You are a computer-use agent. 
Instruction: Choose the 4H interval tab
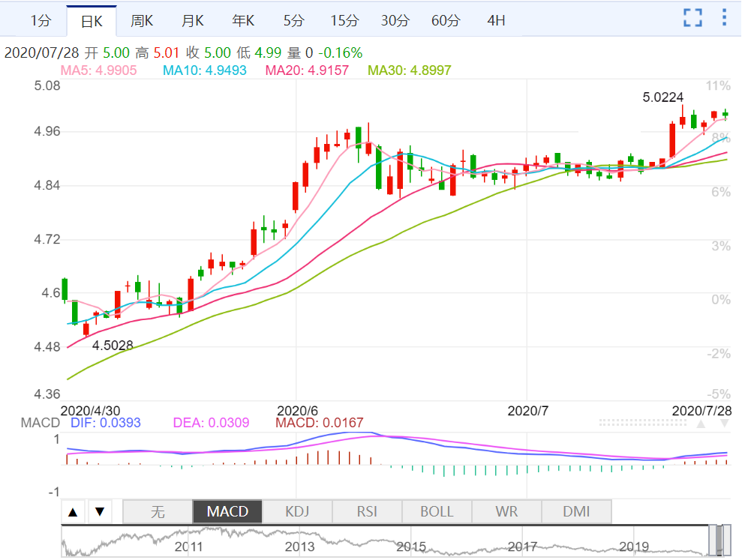tap(496, 21)
